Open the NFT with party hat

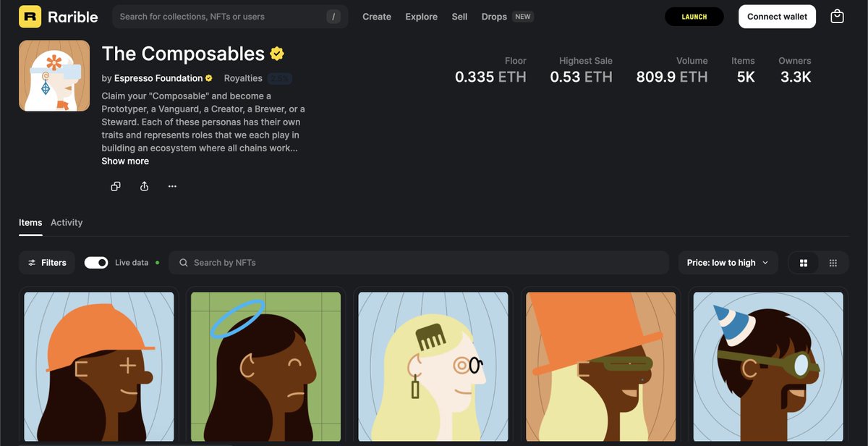click(x=768, y=368)
